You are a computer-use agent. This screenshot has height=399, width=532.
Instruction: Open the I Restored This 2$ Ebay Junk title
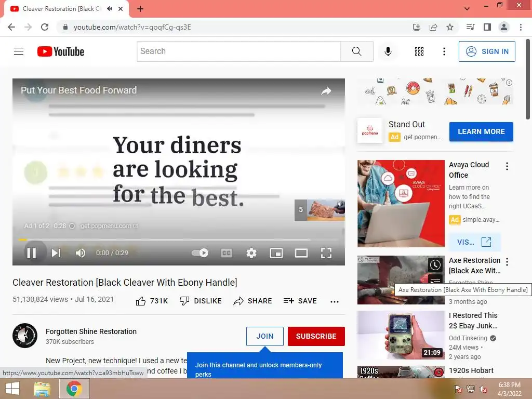[x=473, y=321]
